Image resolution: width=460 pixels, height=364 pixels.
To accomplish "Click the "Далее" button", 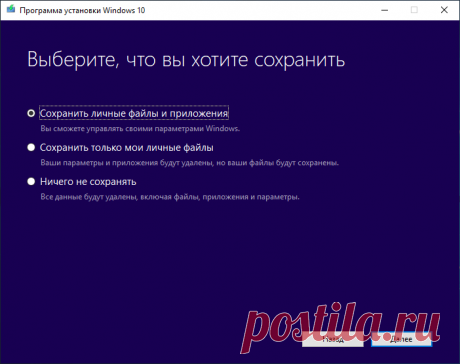I will pos(401,339).
